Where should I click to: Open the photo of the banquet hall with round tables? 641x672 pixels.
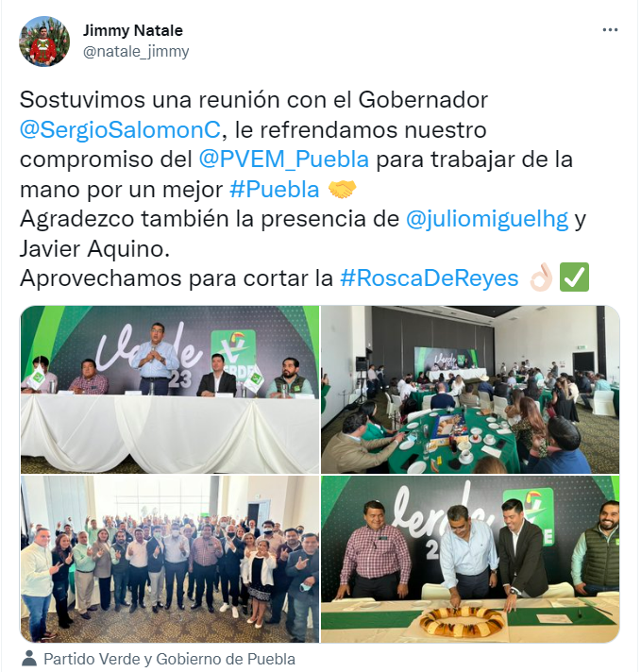coord(470,390)
